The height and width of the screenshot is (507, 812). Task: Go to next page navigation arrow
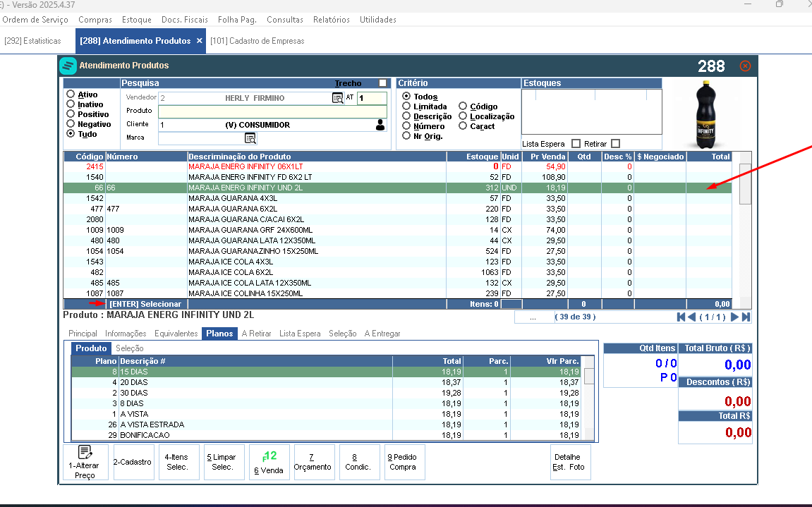click(734, 317)
